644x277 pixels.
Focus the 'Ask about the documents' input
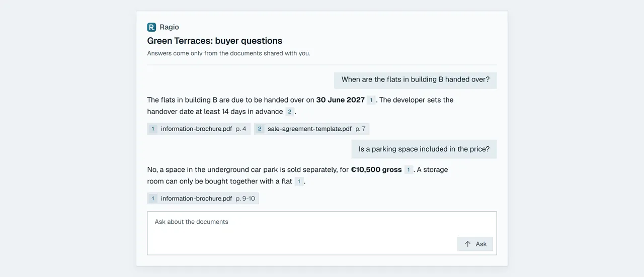pyautogui.click(x=322, y=233)
